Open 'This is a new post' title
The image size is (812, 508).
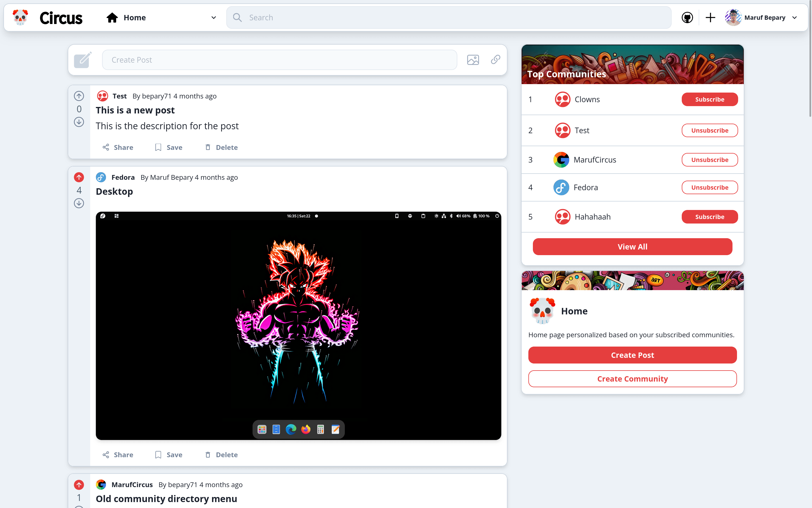coord(135,110)
